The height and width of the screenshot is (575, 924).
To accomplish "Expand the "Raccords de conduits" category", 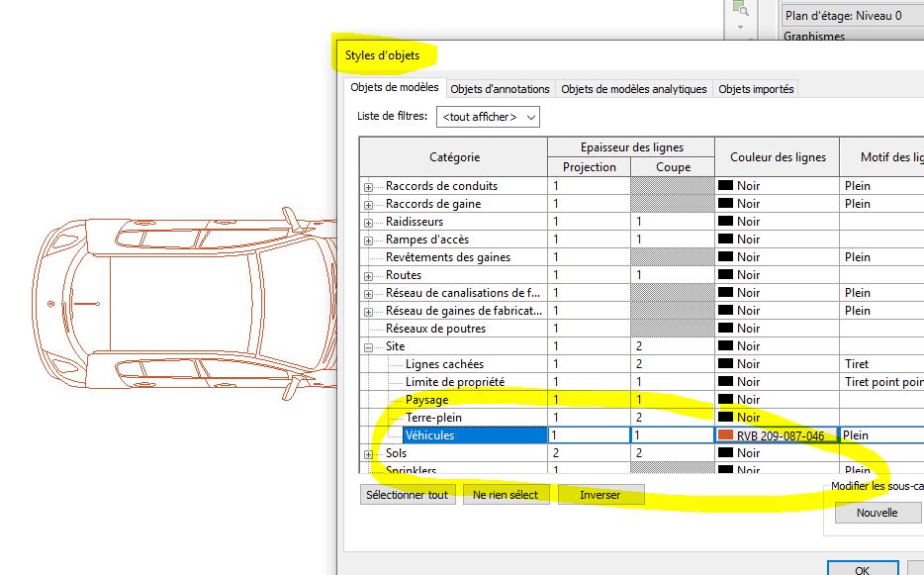I will point(370,185).
